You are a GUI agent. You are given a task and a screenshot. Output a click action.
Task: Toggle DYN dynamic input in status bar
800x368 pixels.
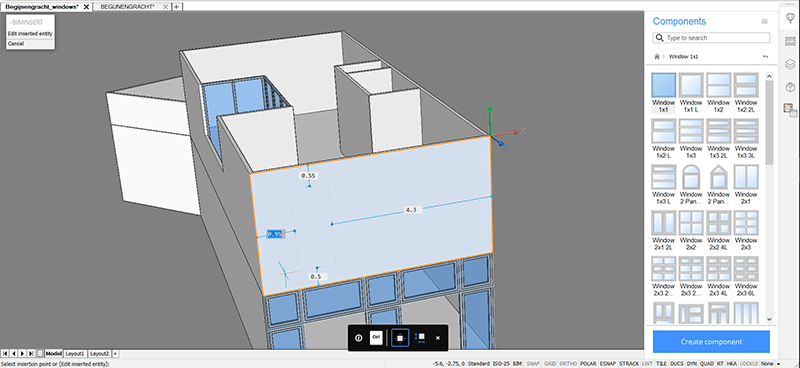(692, 363)
